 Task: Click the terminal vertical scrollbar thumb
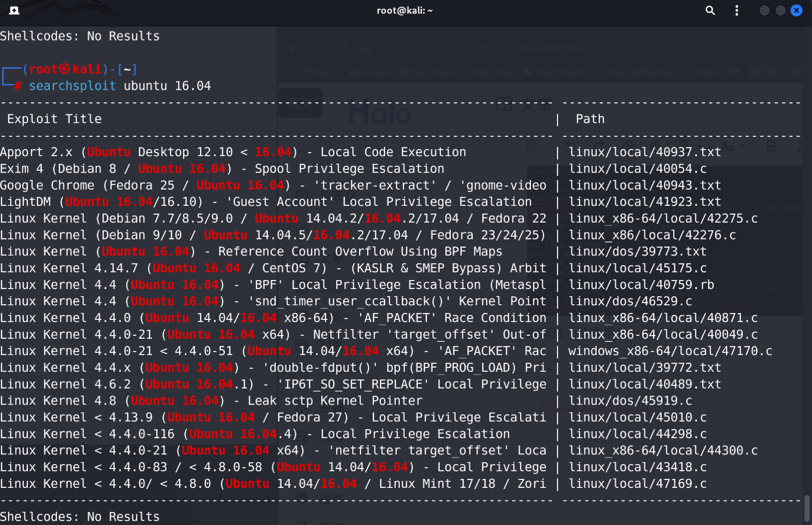click(x=807, y=508)
